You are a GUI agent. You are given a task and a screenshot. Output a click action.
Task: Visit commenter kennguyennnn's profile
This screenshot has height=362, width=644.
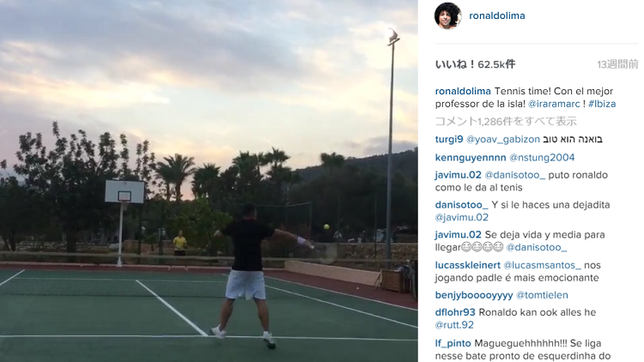[471, 158]
